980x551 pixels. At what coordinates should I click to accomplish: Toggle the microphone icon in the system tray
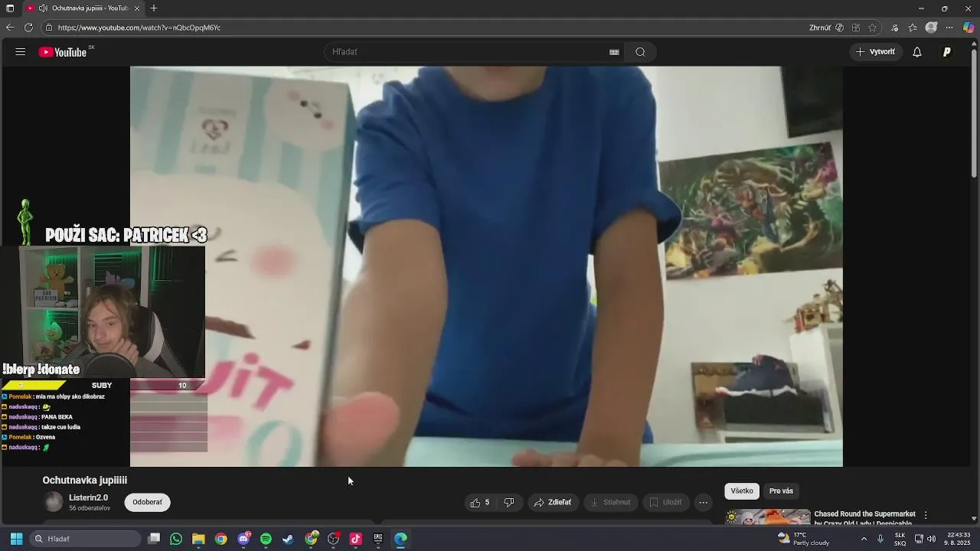click(880, 539)
